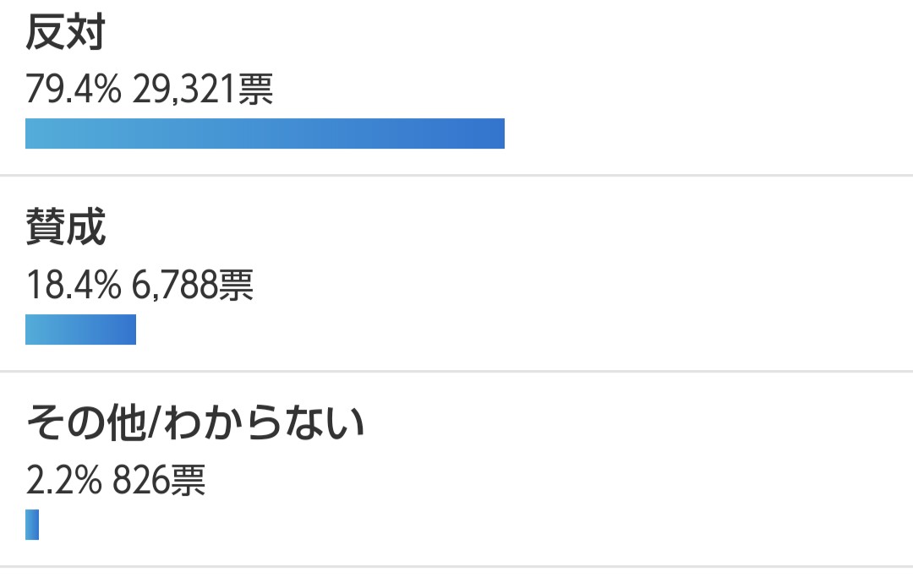Click the 18.4% percentage figure

[x=74, y=285]
